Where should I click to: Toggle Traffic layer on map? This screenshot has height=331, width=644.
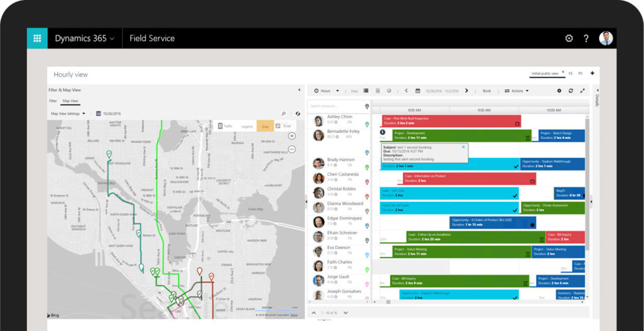click(x=226, y=126)
